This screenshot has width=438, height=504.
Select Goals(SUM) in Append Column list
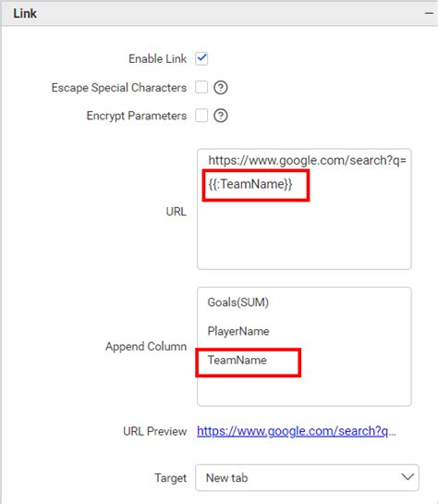click(238, 302)
